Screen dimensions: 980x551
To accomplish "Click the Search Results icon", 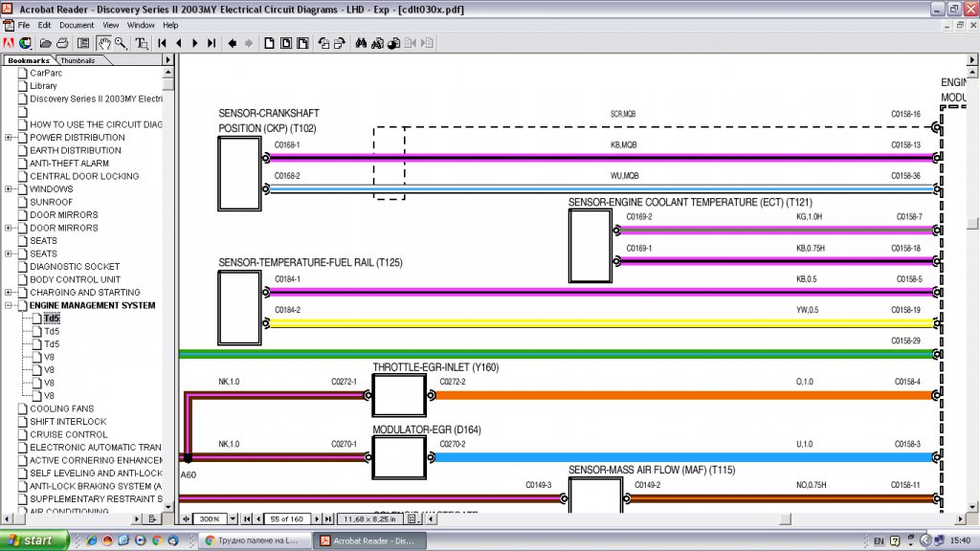I will (x=393, y=43).
